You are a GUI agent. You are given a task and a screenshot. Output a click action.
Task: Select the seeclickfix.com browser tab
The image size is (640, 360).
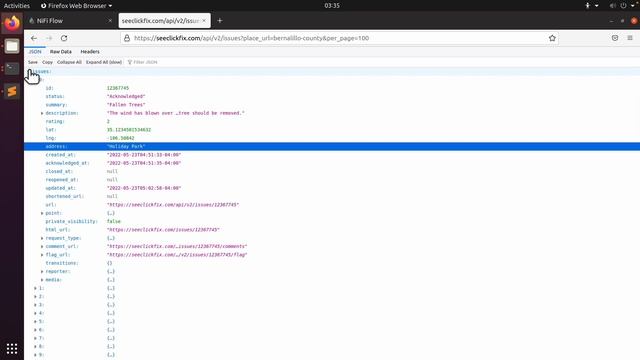pos(164,20)
